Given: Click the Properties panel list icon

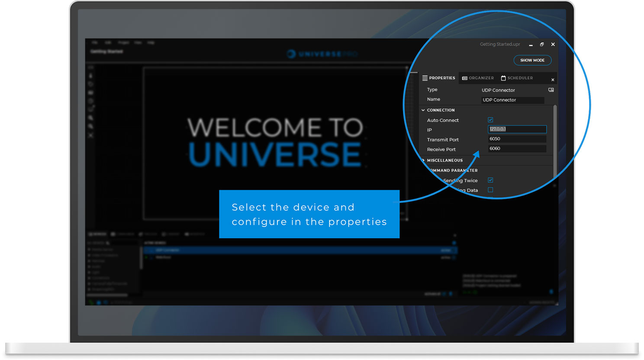Looking at the screenshot, I should [425, 78].
